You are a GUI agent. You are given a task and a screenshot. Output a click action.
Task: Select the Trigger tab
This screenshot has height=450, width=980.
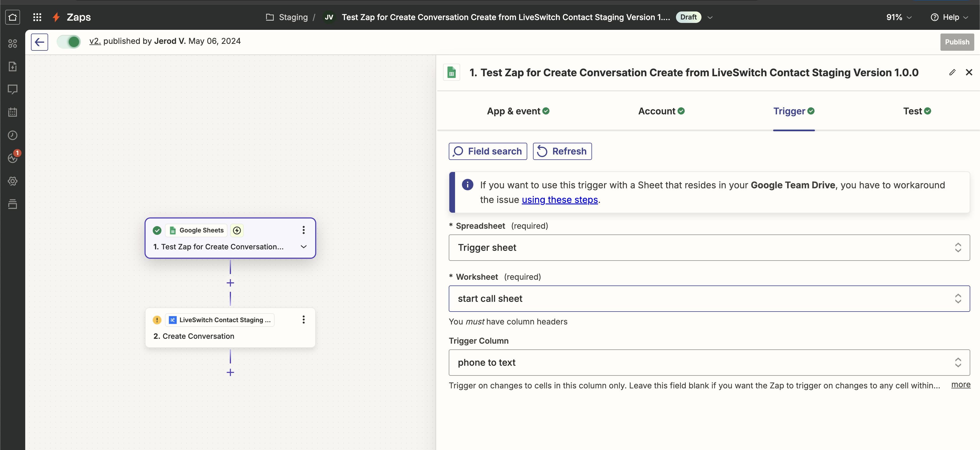pos(793,111)
